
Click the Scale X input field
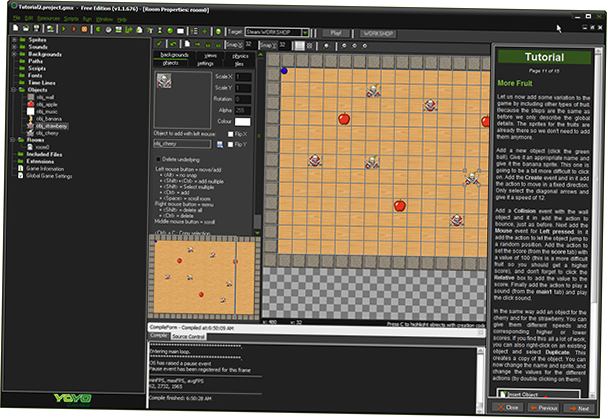tap(243, 77)
